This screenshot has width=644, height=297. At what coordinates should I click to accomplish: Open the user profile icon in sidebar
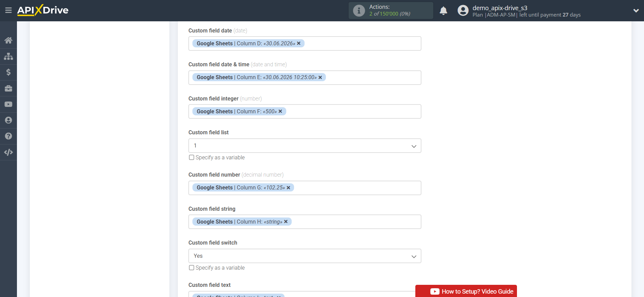pyautogui.click(x=8, y=120)
